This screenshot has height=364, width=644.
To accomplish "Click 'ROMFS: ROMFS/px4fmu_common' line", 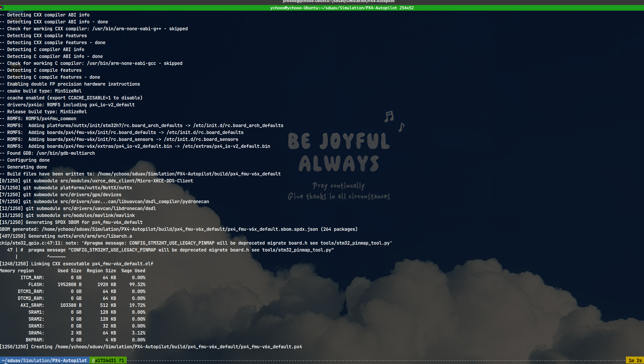I will [38, 119].
